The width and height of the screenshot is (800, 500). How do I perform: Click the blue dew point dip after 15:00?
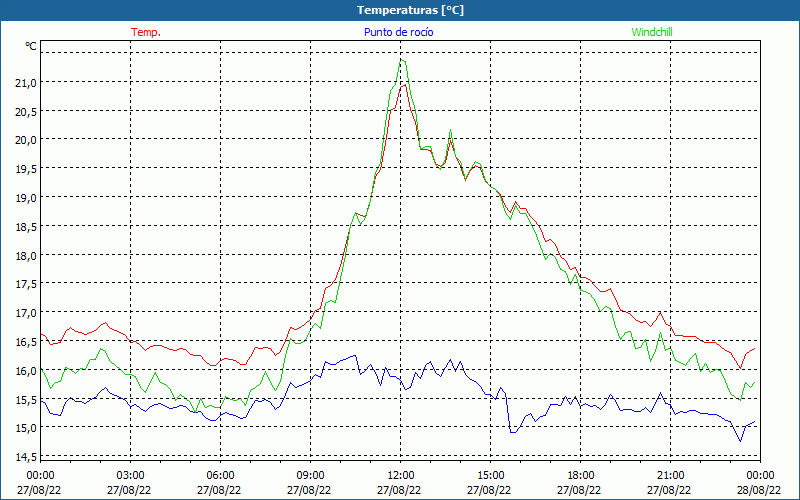[513, 432]
